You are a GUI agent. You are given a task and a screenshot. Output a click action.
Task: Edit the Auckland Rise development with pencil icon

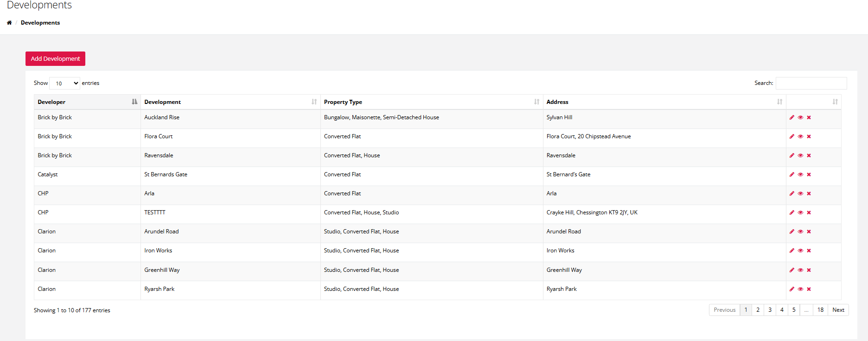click(792, 117)
